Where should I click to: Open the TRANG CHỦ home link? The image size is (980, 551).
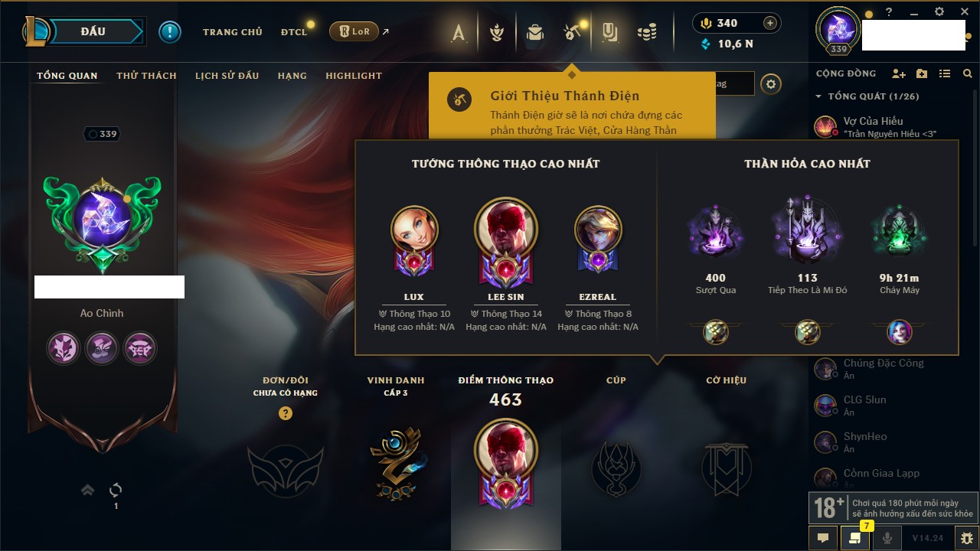[233, 32]
